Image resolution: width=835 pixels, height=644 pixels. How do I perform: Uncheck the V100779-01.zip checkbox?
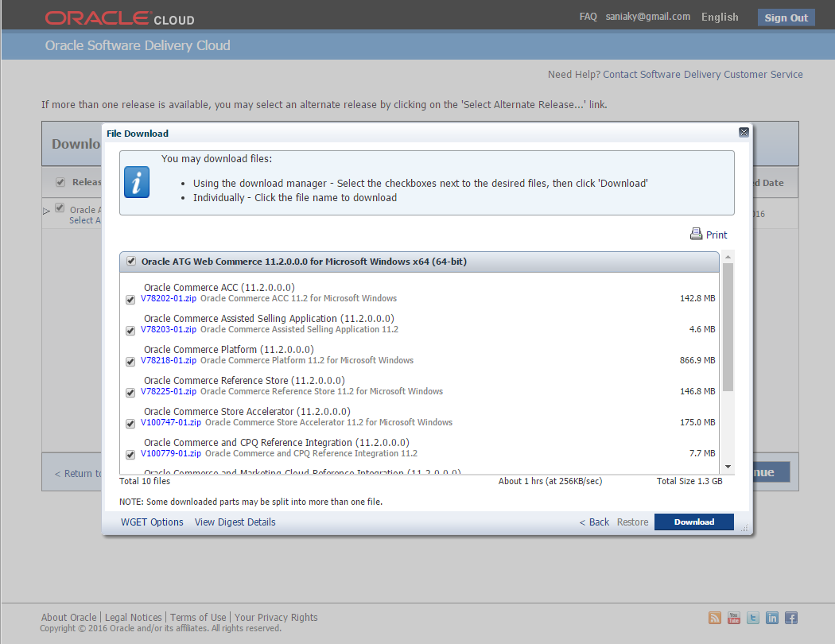130,455
